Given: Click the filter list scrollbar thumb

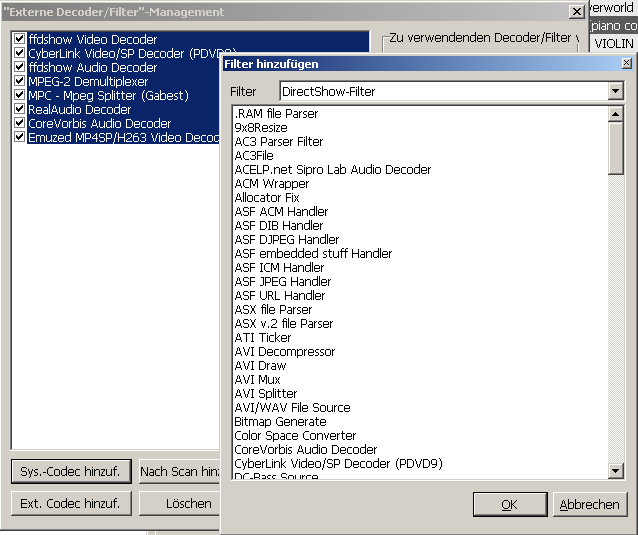Looking at the screenshot, I should pos(616,148).
